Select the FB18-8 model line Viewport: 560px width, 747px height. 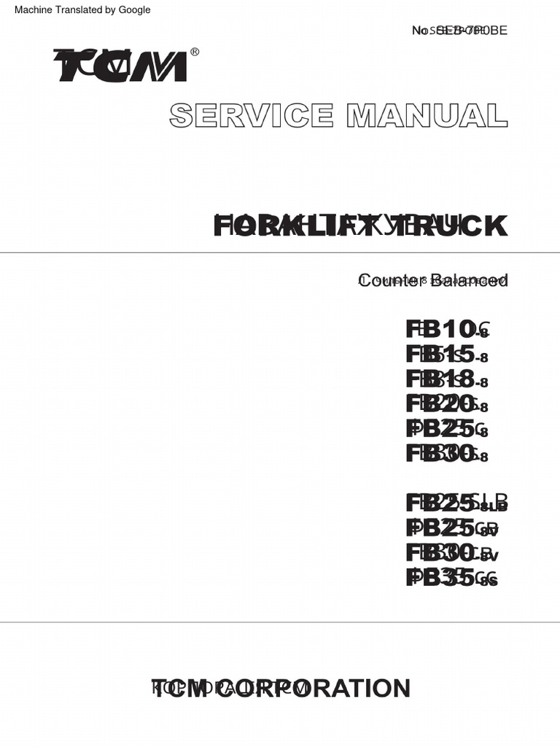point(447,379)
